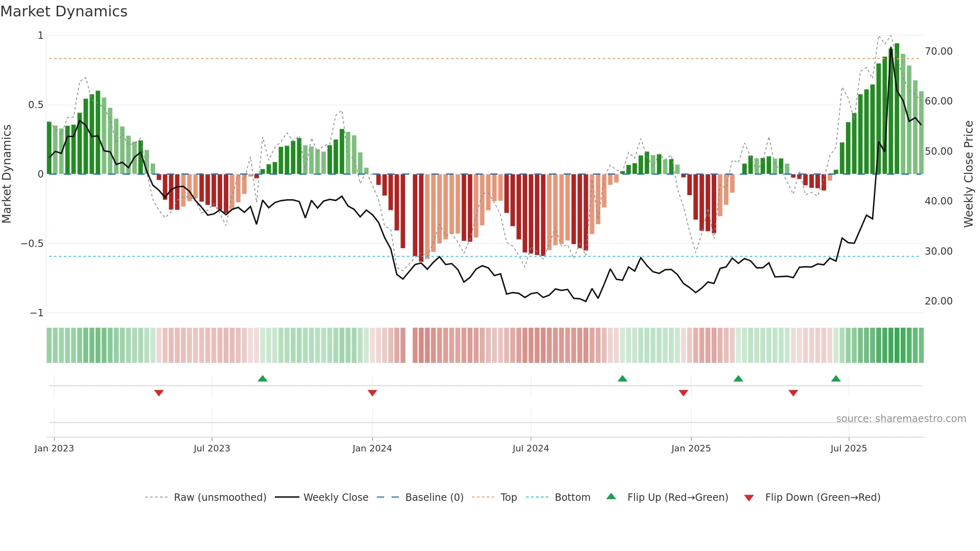
Task: Toggle the Raw (unsmoothed) legend entry
Action: (x=205, y=497)
